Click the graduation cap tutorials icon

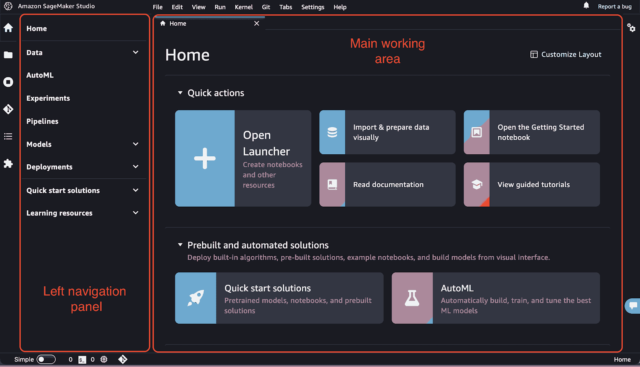point(476,185)
